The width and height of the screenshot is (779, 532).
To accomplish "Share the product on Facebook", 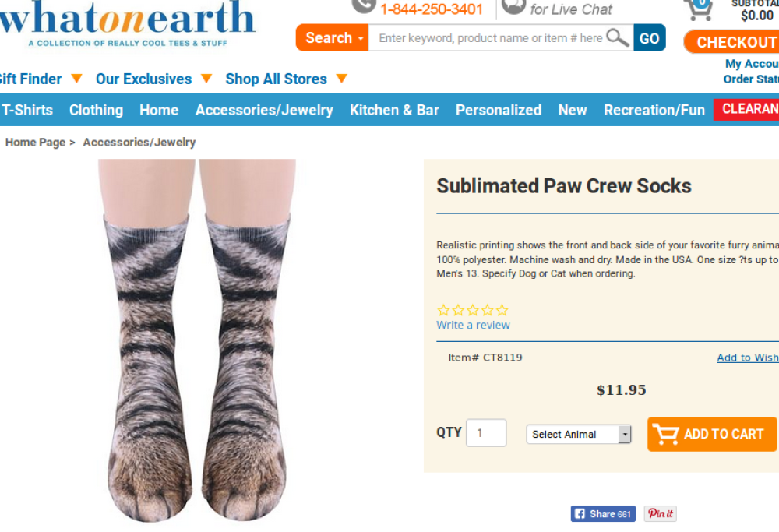I will pyautogui.click(x=603, y=514).
